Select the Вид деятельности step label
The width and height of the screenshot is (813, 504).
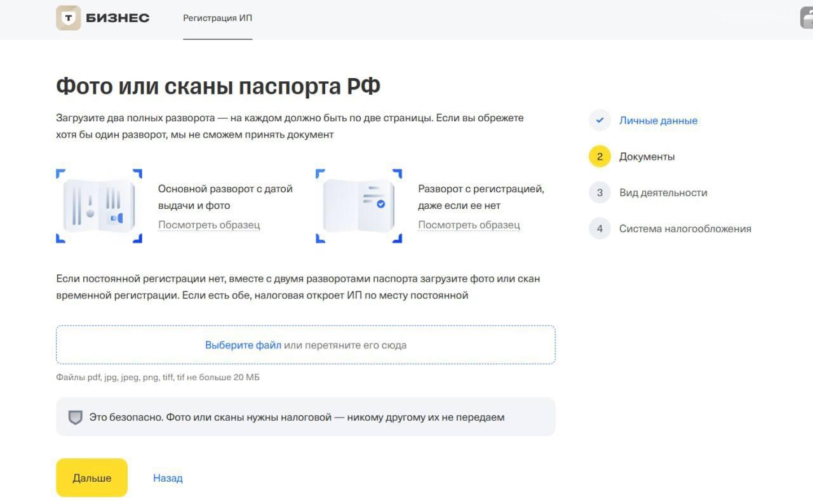pos(663,193)
